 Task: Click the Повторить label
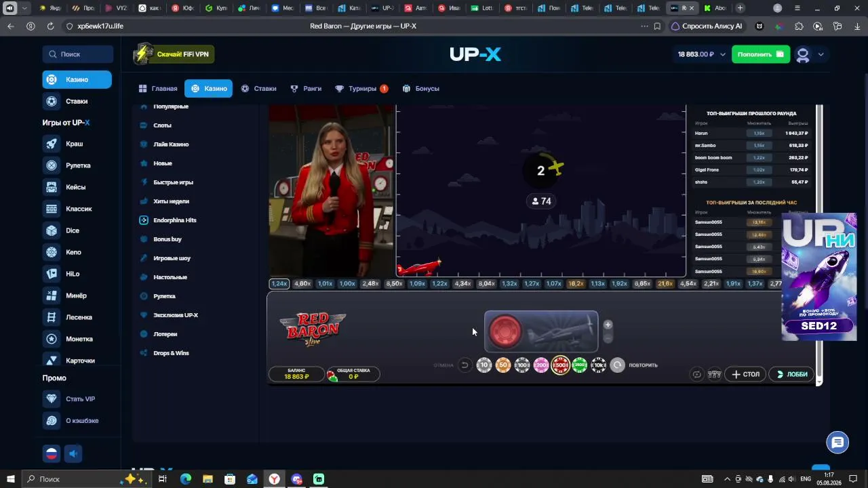click(643, 365)
